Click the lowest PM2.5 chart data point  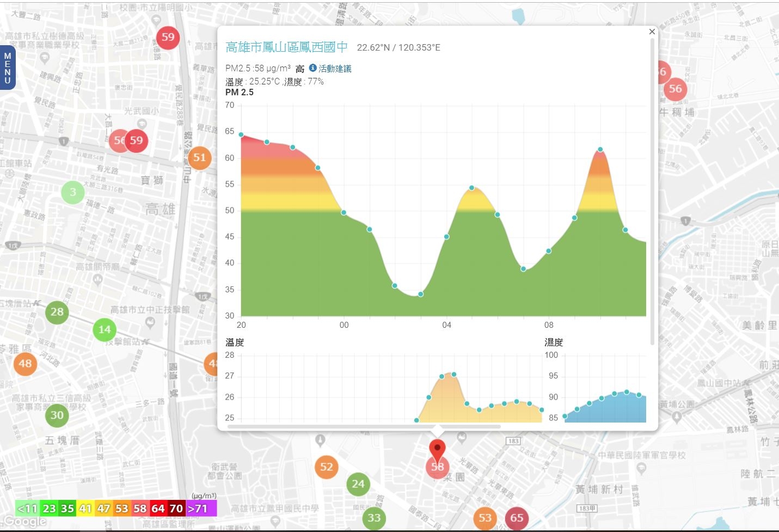pos(421,294)
